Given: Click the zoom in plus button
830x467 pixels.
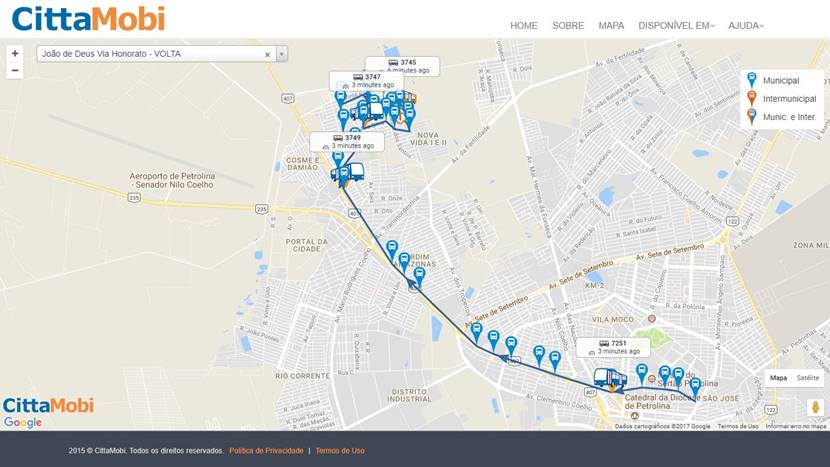Looking at the screenshot, I should point(14,53).
